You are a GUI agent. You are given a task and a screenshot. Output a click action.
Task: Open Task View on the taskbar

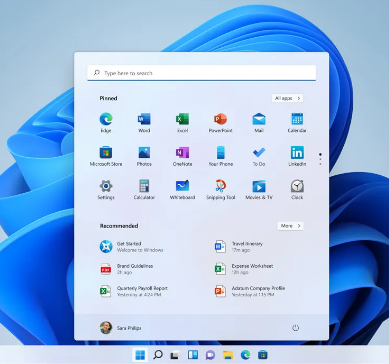point(175,355)
